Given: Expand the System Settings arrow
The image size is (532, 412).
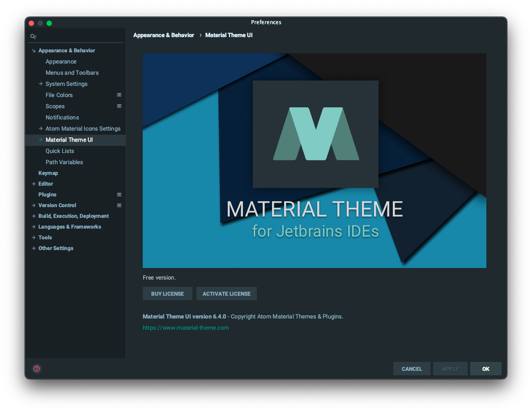Looking at the screenshot, I should point(41,84).
